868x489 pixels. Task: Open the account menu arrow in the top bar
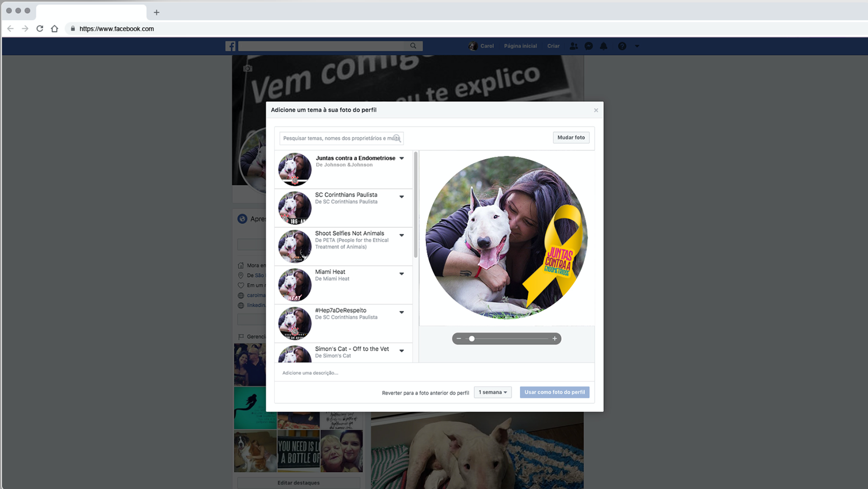click(637, 46)
